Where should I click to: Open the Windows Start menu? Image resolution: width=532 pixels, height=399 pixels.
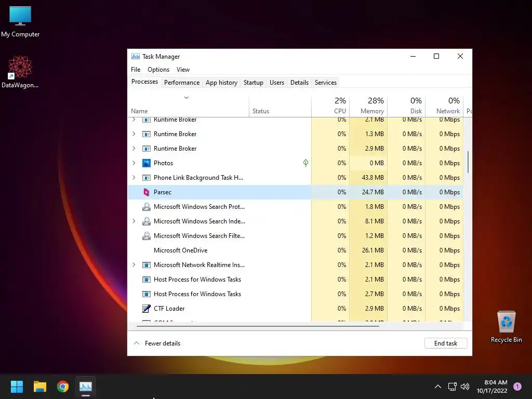point(17,387)
